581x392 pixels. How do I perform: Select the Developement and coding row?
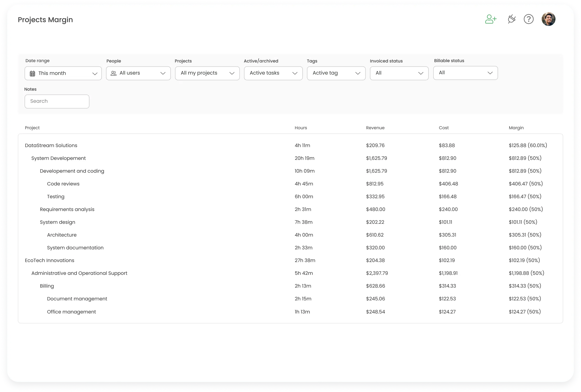[x=290, y=171]
